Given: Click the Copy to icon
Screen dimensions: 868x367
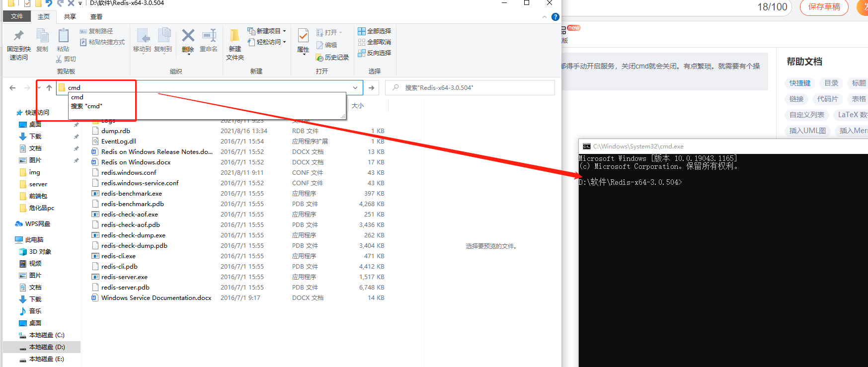Looking at the screenshot, I should click(163, 40).
